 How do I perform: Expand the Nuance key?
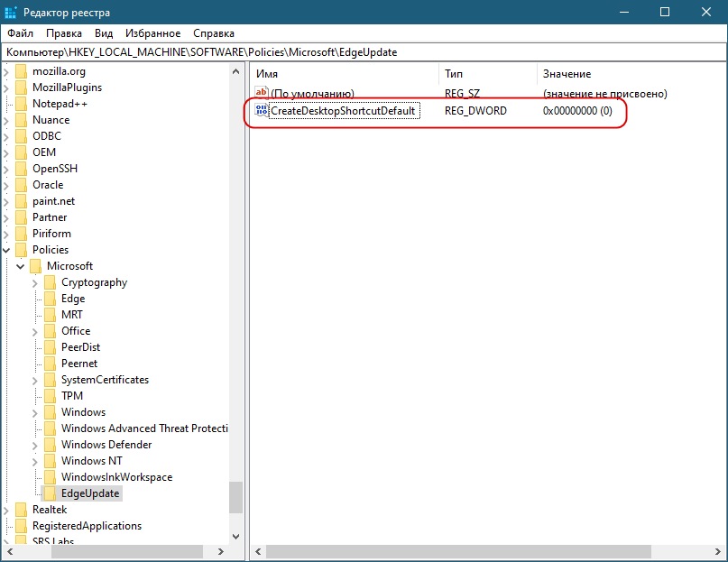(x=6, y=120)
